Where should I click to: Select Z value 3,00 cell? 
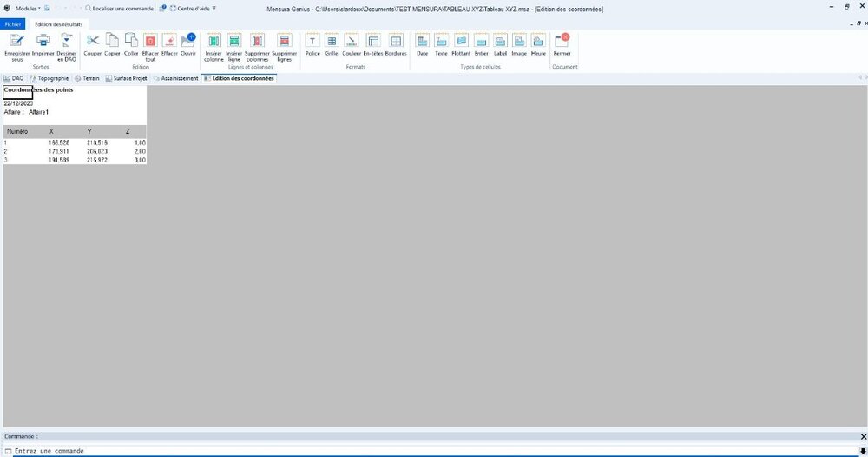(x=140, y=160)
